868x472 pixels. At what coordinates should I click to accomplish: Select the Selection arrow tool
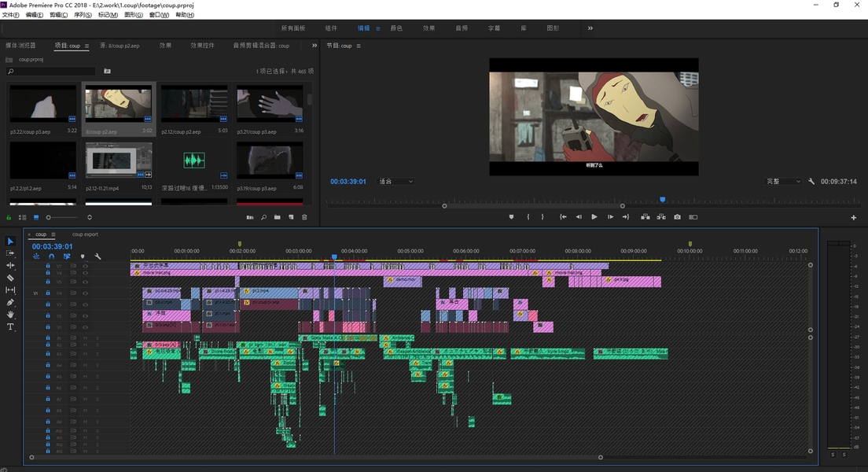click(x=10, y=241)
